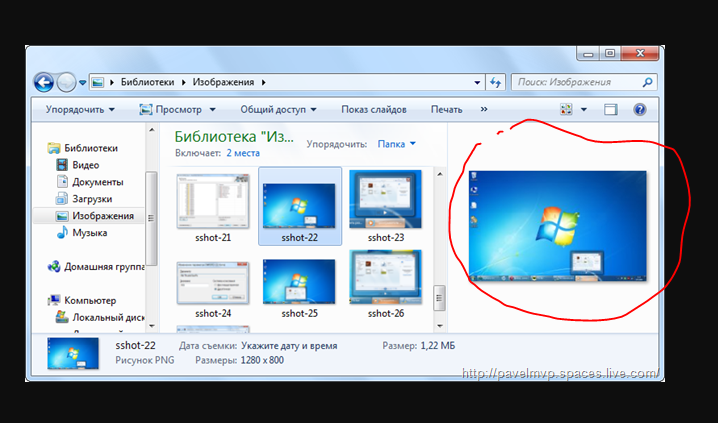The width and height of the screenshot is (718, 423).
Task: Select Компьютер in navigation pane
Action: [90, 300]
